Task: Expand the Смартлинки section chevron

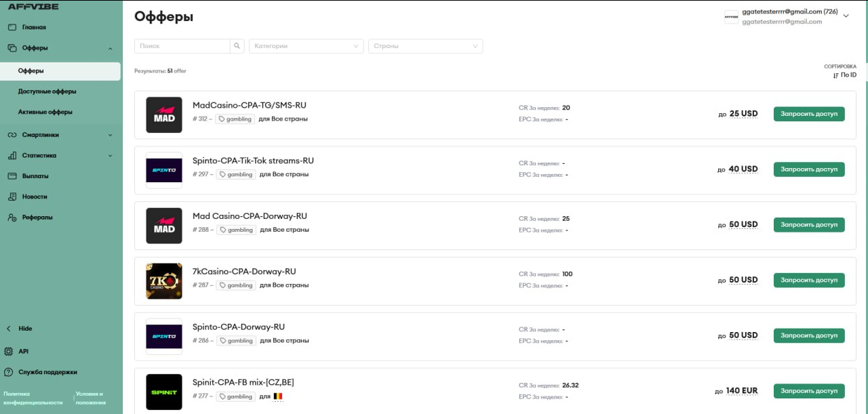Action: [111, 135]
